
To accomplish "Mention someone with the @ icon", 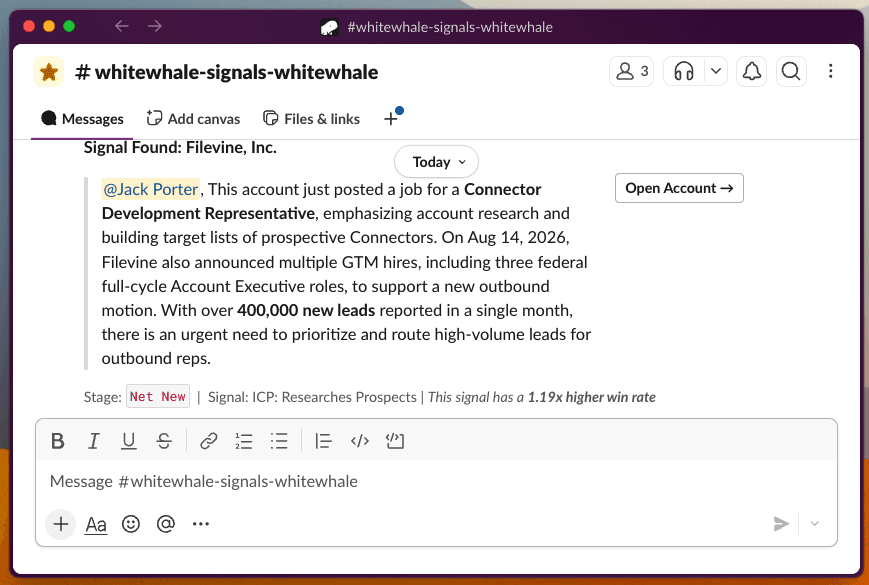I will tap(166, 524).
